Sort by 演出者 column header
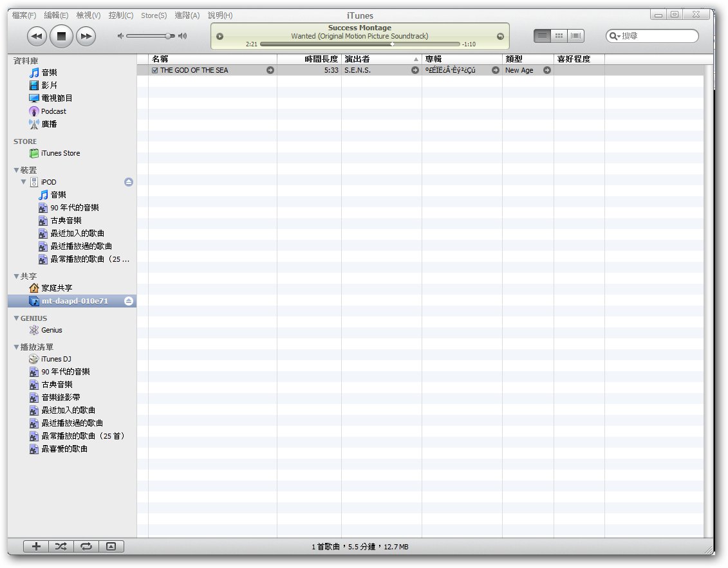Screen dimensions: 728x568 pyautogui.click(x=382, y=59)
